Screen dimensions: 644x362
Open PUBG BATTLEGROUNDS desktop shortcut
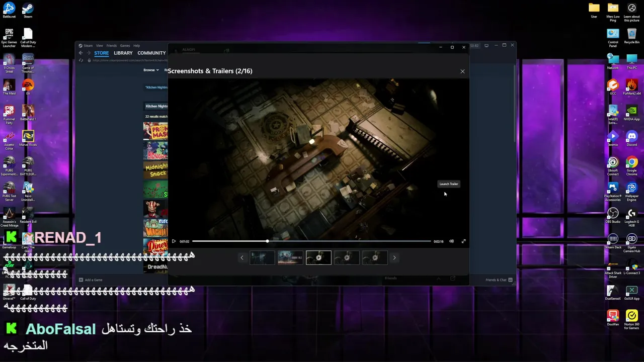click(28, 166)
